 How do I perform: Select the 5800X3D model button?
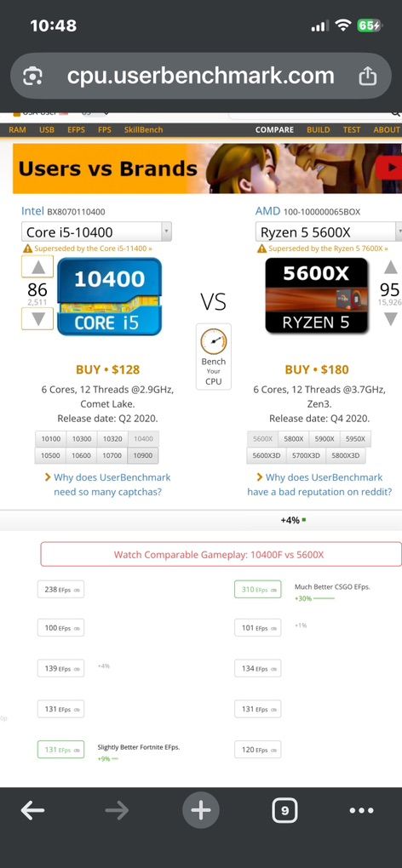tap(346, 455)
